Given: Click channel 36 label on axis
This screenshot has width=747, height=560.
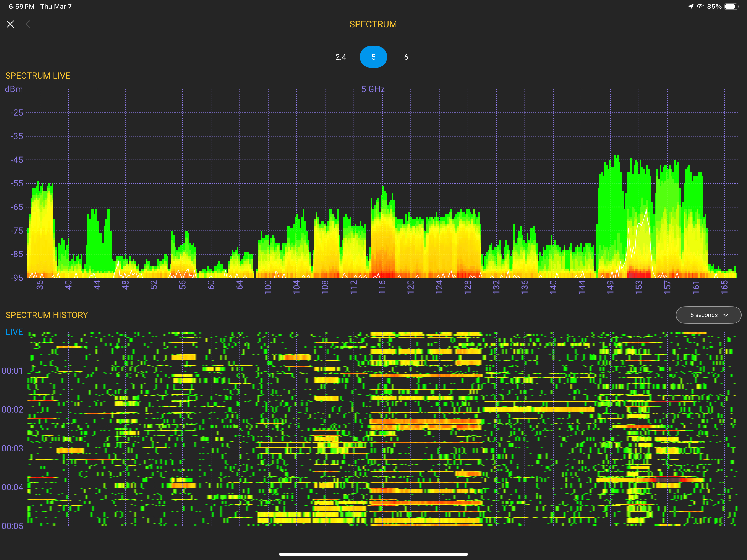Looking at the screenshot, I should (x=40, y=285).
